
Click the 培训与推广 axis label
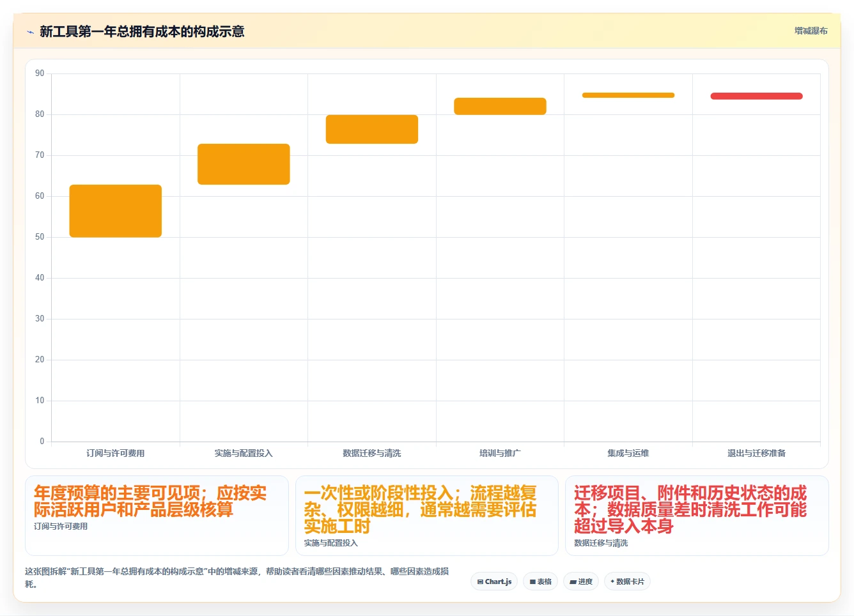tap(500, 453)
